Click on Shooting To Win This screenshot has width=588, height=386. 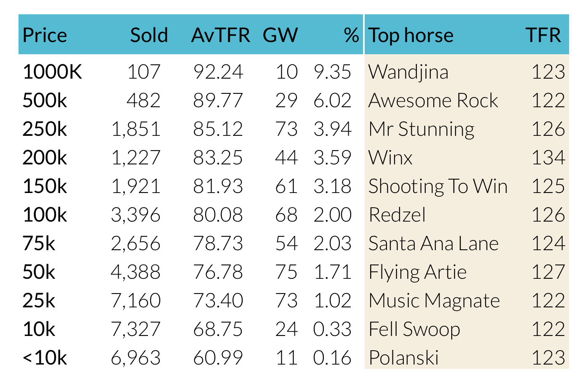tap(438, 187)
